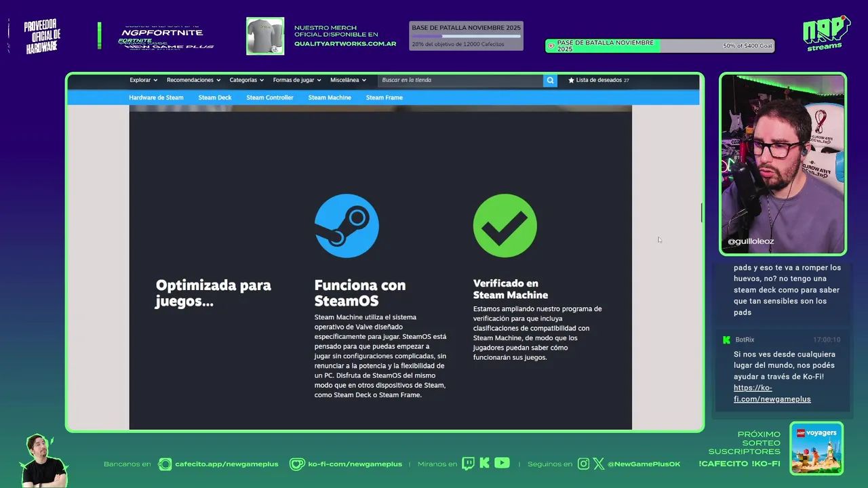The height and width of the screenshot is (488, 868).
Task: Go to the Steam Machine tab
Action: pyautogui.click(x=330, y=98)
